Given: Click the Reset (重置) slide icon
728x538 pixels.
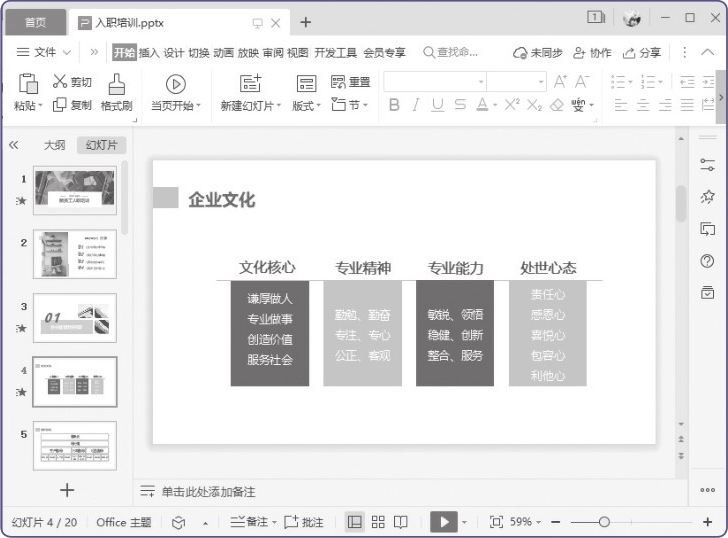Looking at the screenshot, I should tap(339, 82).
